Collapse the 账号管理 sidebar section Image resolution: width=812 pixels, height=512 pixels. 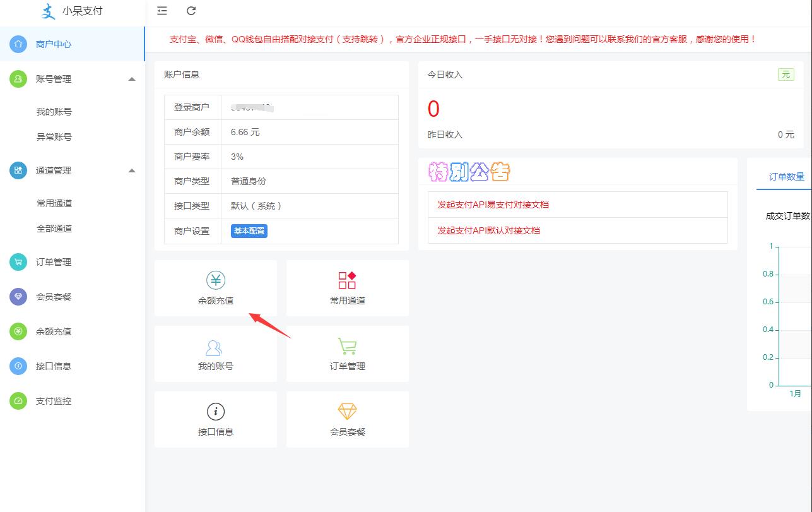[132, 79]
